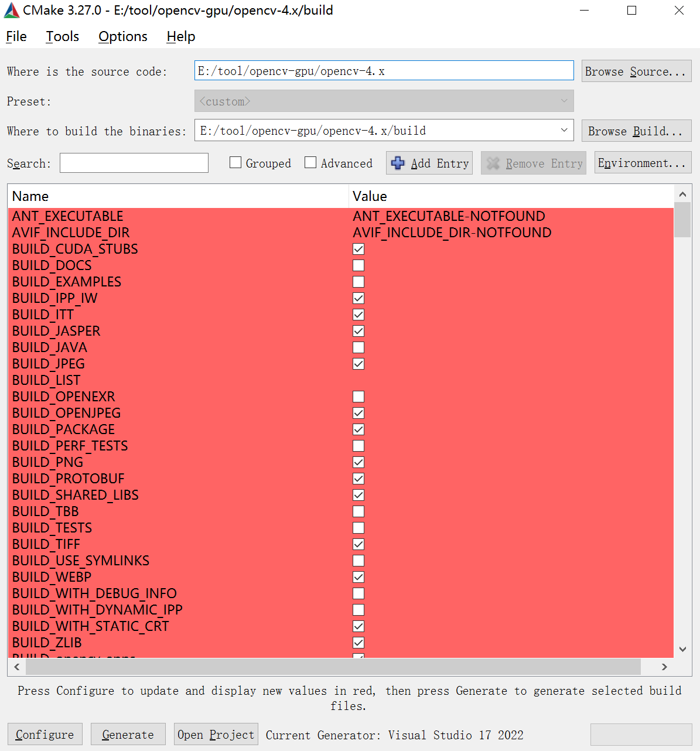Select the BUILD_LIST entry name
700x751 pixels.
[46, 380]
